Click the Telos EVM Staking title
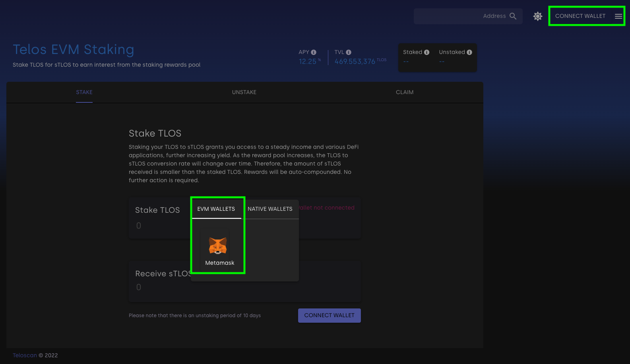This screenshot has height=364, width=630. 74,50
